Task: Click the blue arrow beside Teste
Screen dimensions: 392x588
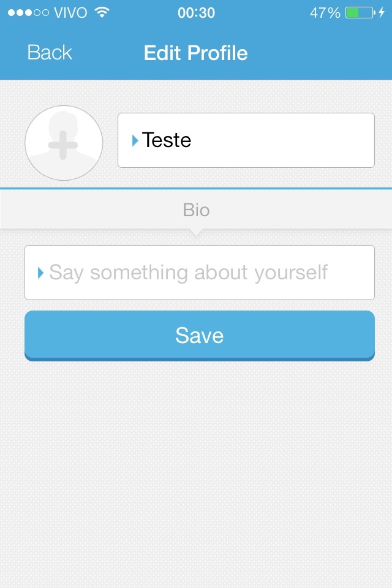Action: [x=135, y=141]
